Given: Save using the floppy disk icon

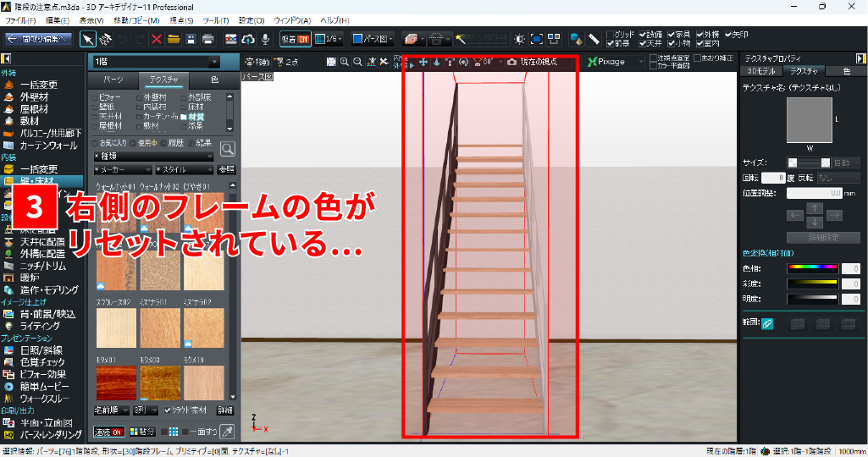Looking at the screenshot, I should click(x=191, y=39).
